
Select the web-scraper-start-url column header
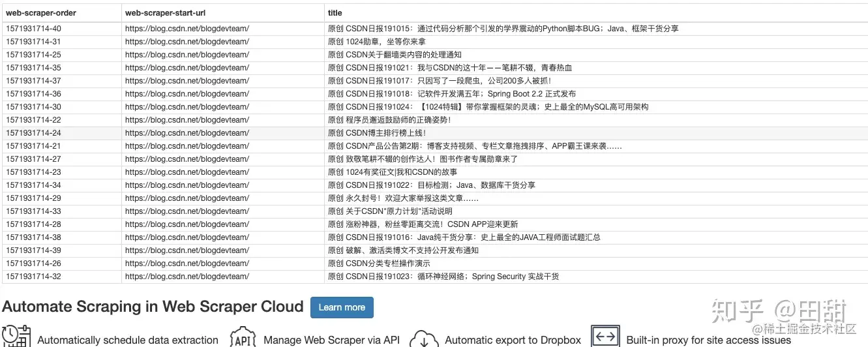tap(164, 13)
